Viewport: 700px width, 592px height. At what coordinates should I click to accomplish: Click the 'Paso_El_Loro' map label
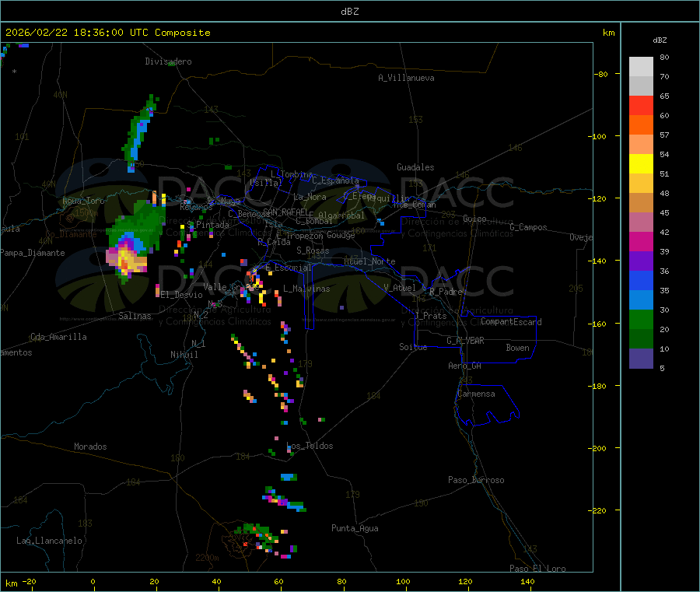538,569
